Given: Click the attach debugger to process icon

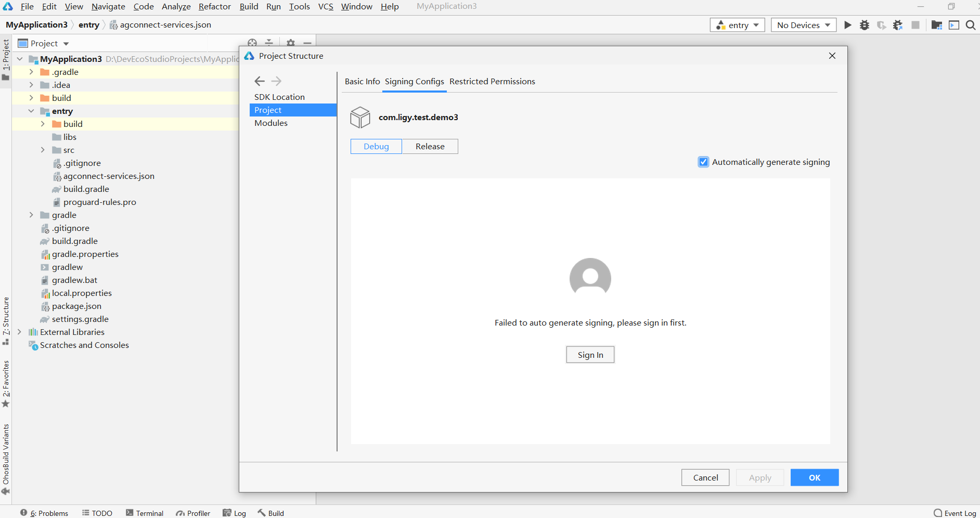Looking at the screenshot, I should click(x=898, y=25).
